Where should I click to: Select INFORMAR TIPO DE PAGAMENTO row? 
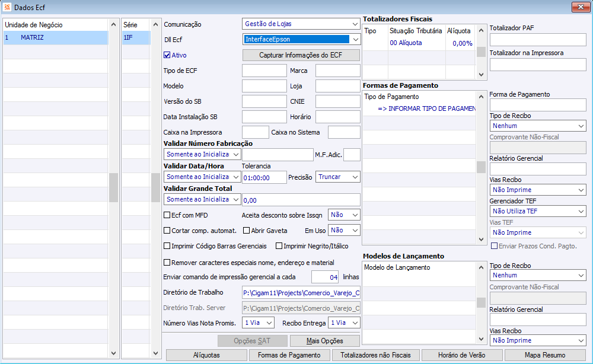[419, 109]
